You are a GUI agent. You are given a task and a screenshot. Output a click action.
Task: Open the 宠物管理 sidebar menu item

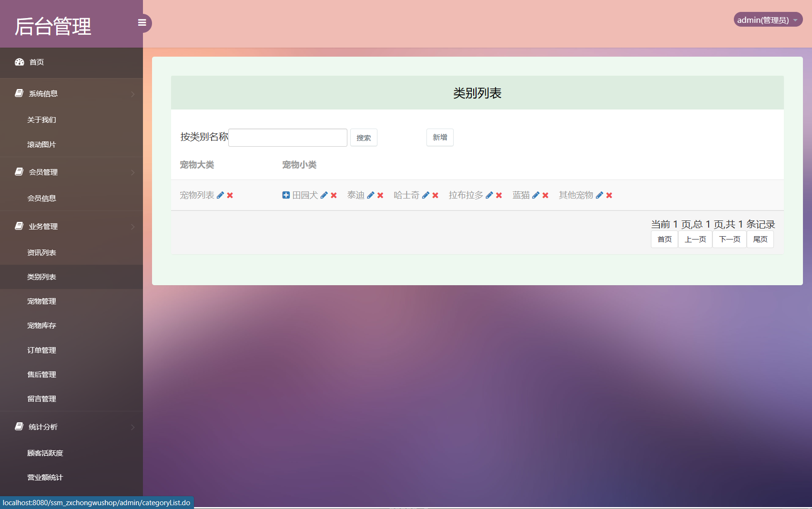(x=41, y=301)
